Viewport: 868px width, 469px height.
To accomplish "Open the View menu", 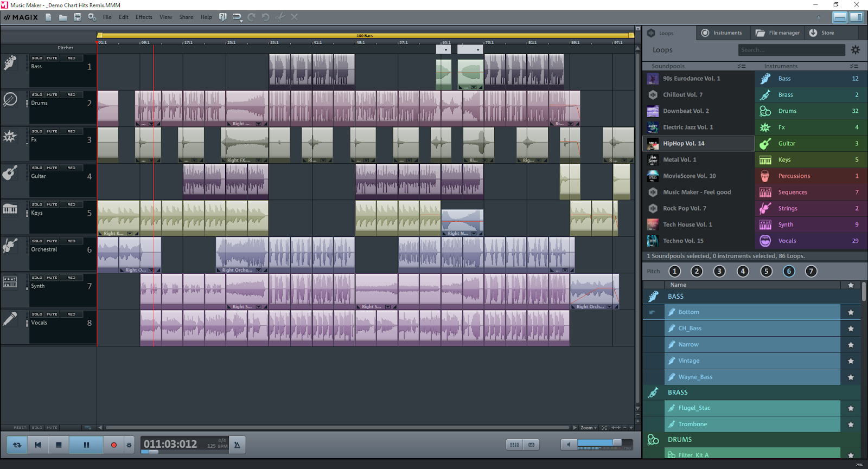I will [165, 17].
